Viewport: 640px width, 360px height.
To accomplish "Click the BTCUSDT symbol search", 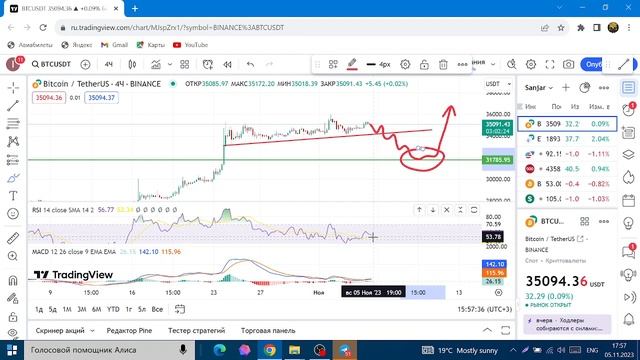I will 51,64.
